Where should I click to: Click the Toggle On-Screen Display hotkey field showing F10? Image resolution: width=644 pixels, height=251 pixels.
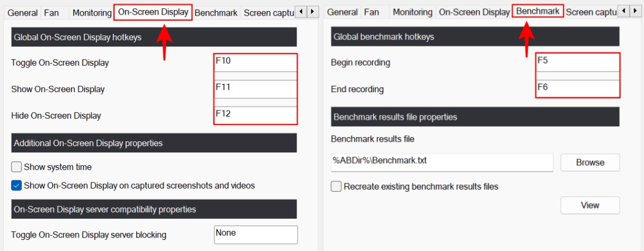(255, 62)
